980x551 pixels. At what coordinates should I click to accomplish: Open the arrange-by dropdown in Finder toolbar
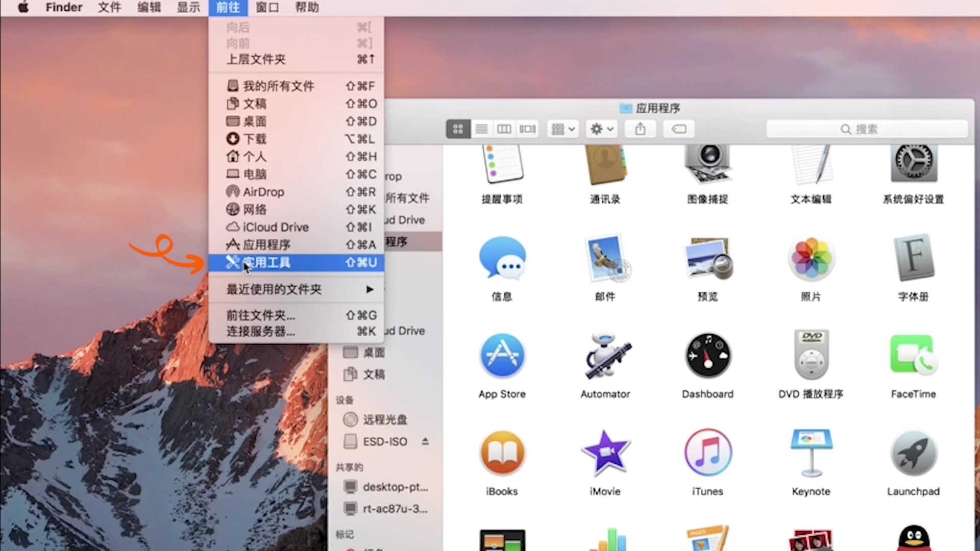pyautogui.click(x=563, y=129)
